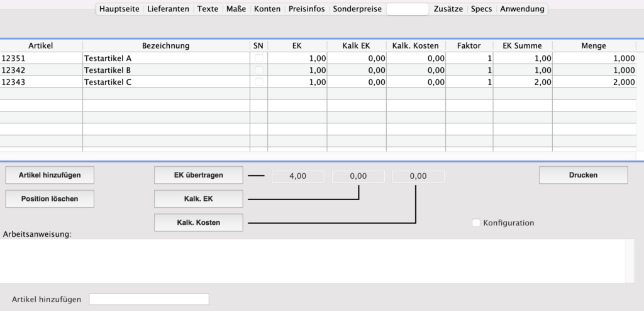Enable the Konfiguration checkbox
The image size is (644, 311).
coord(476,223)
